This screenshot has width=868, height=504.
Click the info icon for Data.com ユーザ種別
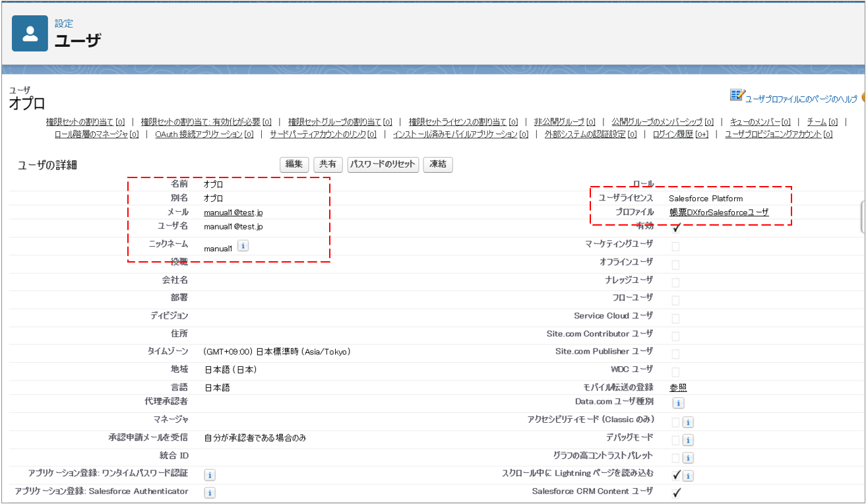(678, 403)
